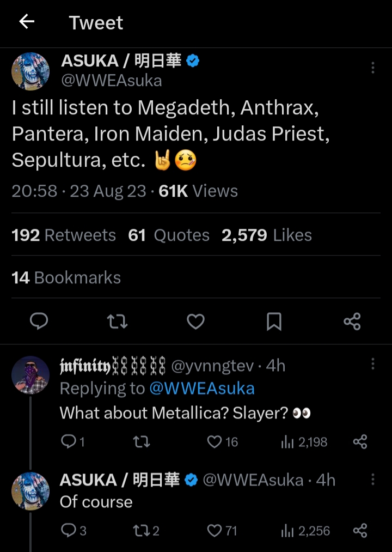Image resolution: width=392 pixels, height=552 pixels.
Task: Share the 'Of course' reply
Action: (360, 531)
